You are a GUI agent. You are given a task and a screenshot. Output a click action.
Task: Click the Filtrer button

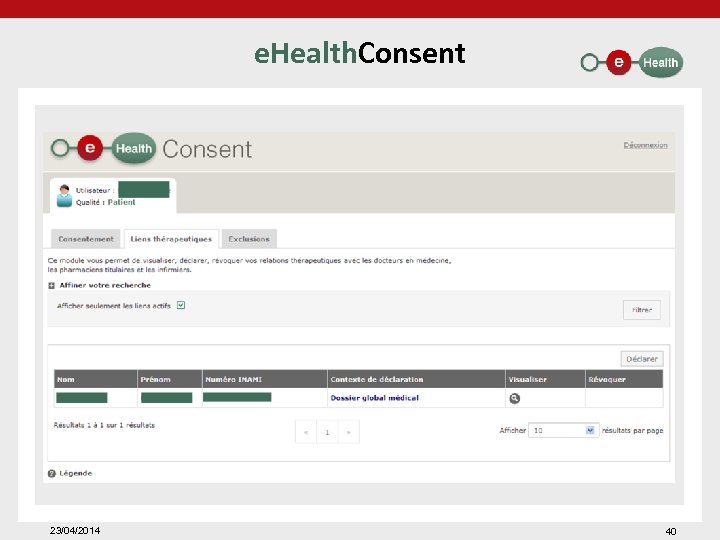point(641,310)
